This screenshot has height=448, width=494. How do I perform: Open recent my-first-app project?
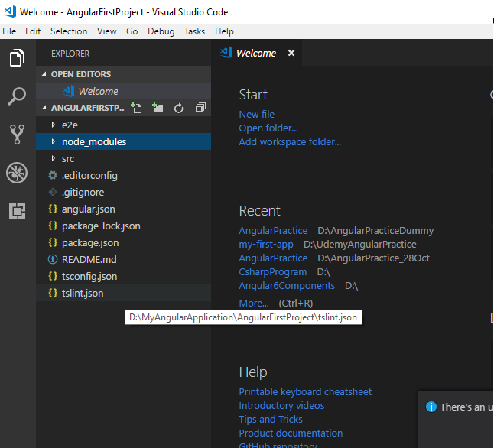(x=266, y=244)
